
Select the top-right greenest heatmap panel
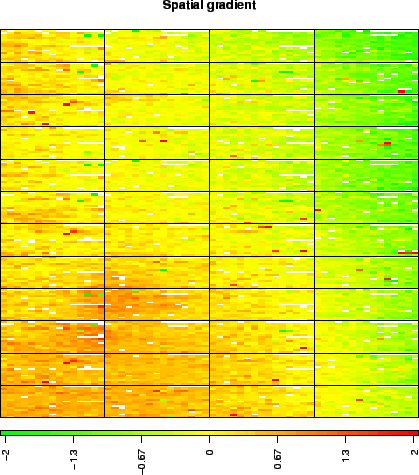point(366,46)
